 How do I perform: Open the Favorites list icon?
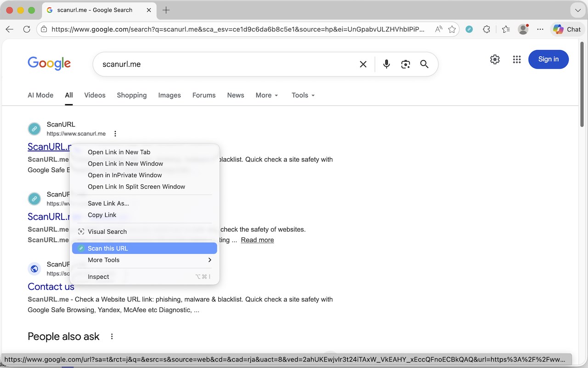tap(506, 29)
